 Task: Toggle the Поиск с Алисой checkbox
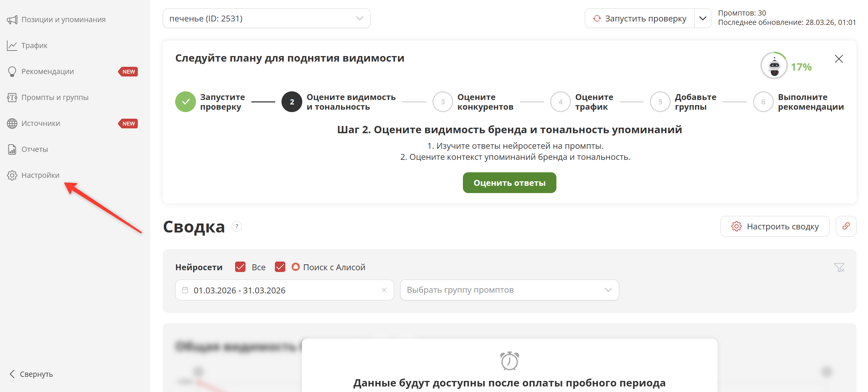click(280, 267)
